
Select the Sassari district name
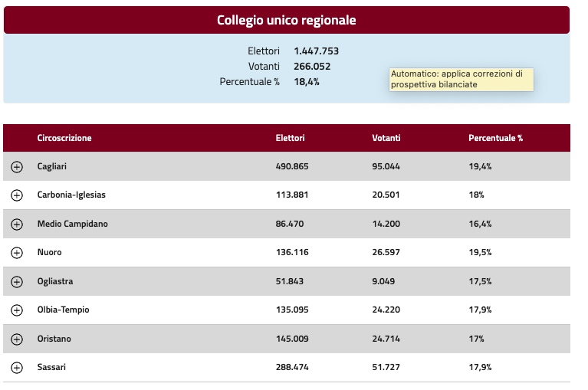coord(51,368)
